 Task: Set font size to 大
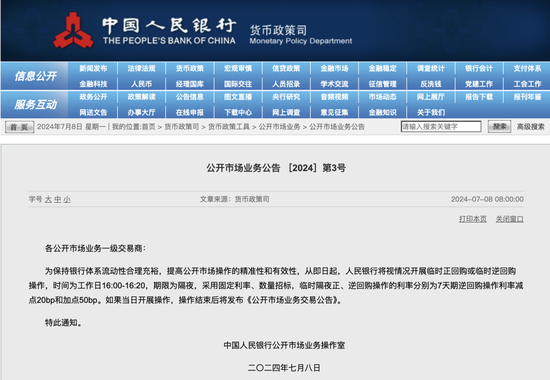(48, 200)
